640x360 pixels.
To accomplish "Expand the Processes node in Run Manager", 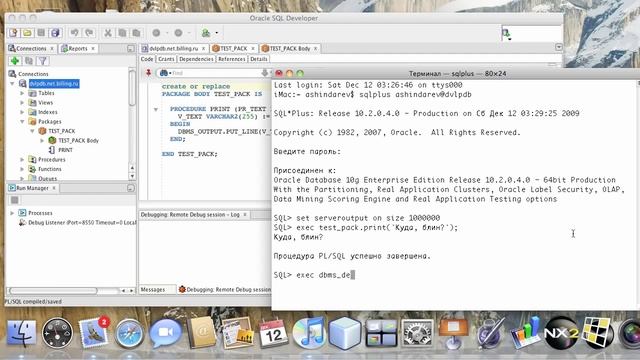I will (12, 213).
